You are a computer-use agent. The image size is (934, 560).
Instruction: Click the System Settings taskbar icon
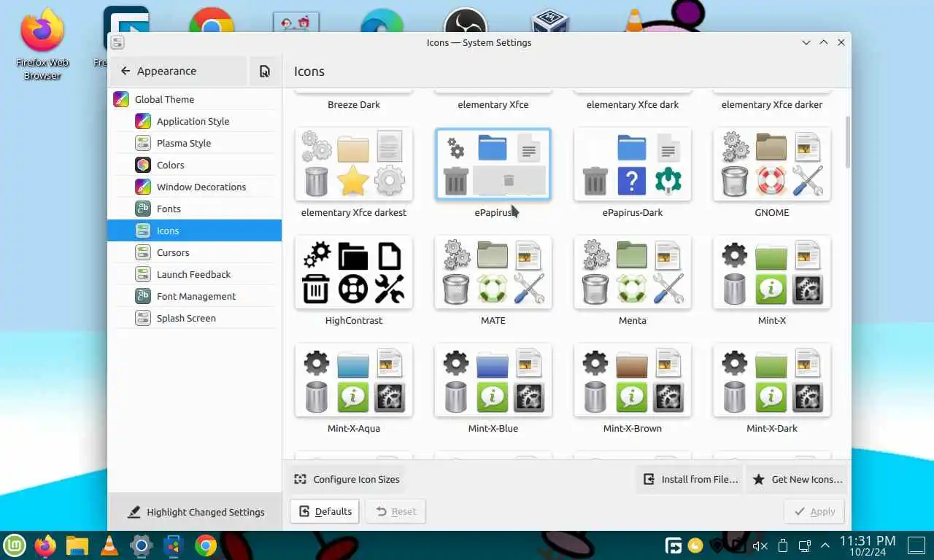(x=142, y=545)
